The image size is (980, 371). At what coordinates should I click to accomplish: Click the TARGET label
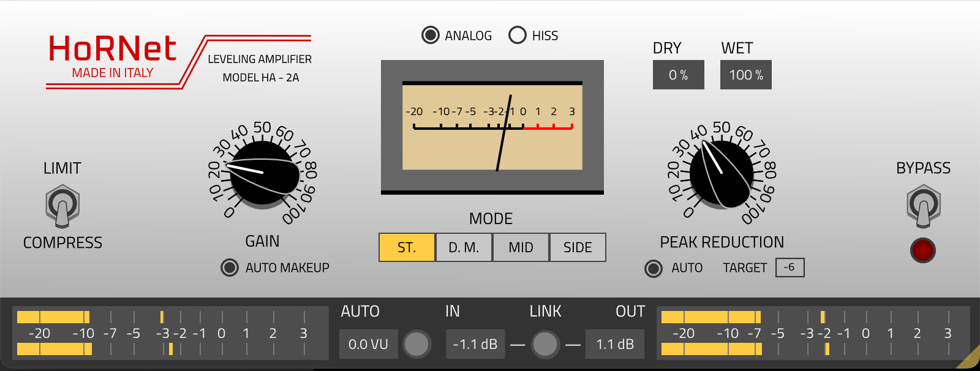click(x=745, y=268)
